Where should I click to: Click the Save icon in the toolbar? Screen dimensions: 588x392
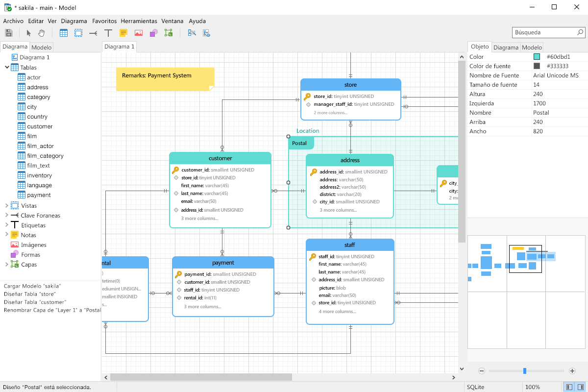pyautogui.click(x=8, y=33)
